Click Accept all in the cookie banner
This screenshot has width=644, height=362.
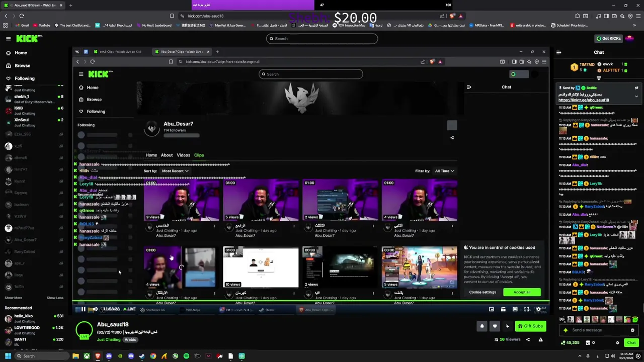click(x=522, y=292)
